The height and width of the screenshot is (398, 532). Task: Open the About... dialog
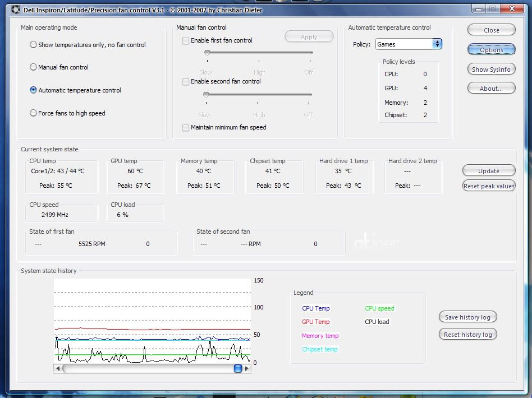(x=491, y=89)
